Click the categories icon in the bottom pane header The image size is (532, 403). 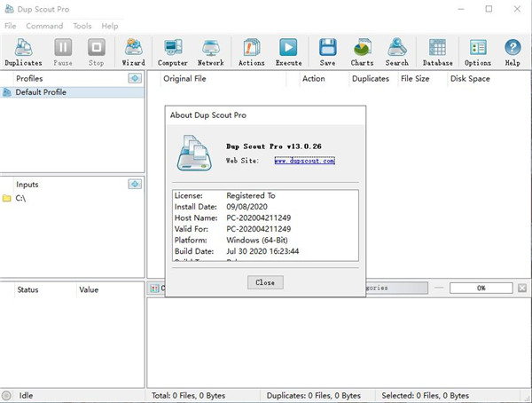point(154,288)
